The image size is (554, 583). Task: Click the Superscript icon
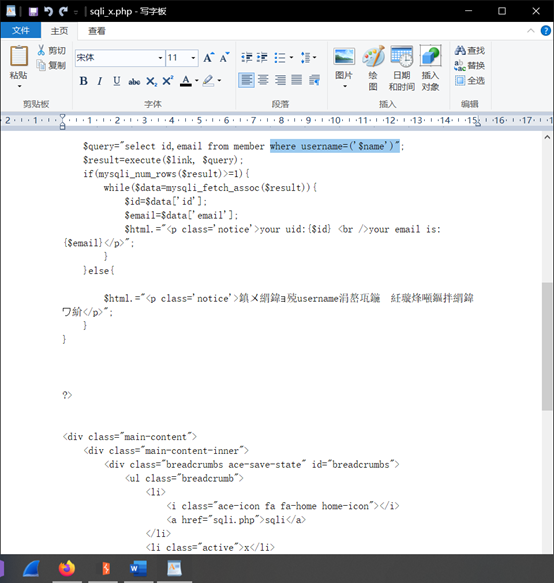click(168, 81)
